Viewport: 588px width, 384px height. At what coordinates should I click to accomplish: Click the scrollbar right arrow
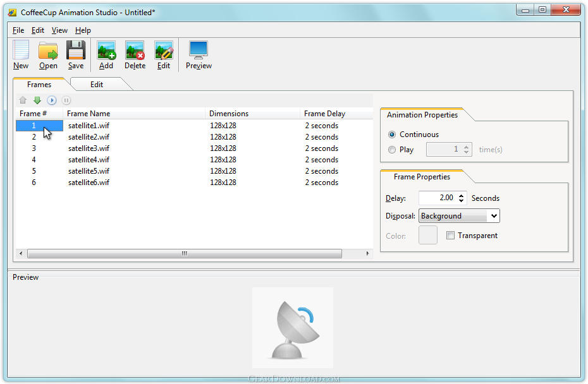coord(367,254)
